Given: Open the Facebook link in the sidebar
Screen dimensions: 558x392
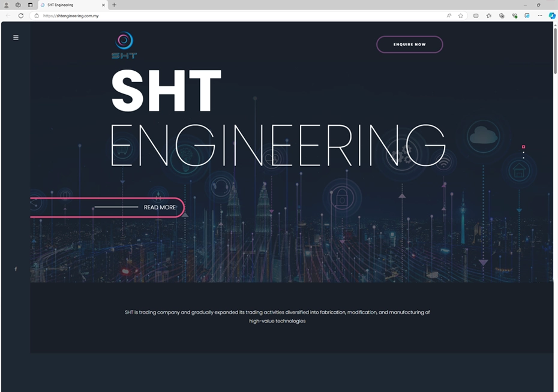Looking at the screenshot, I should (x=16, y=269).
